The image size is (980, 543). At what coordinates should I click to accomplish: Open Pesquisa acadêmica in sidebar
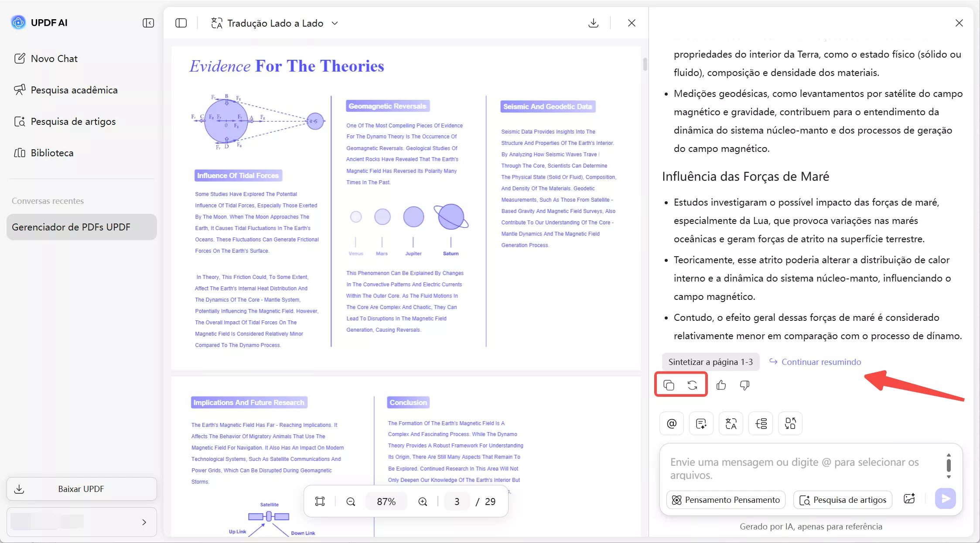(74, 90)
